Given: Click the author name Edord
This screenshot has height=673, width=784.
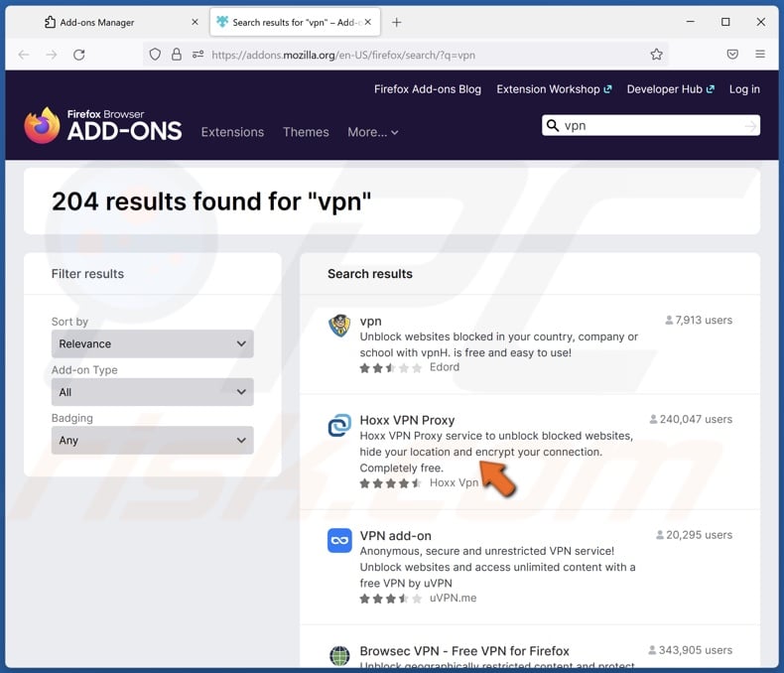Looking at the screenshot, I should point(445,367).
